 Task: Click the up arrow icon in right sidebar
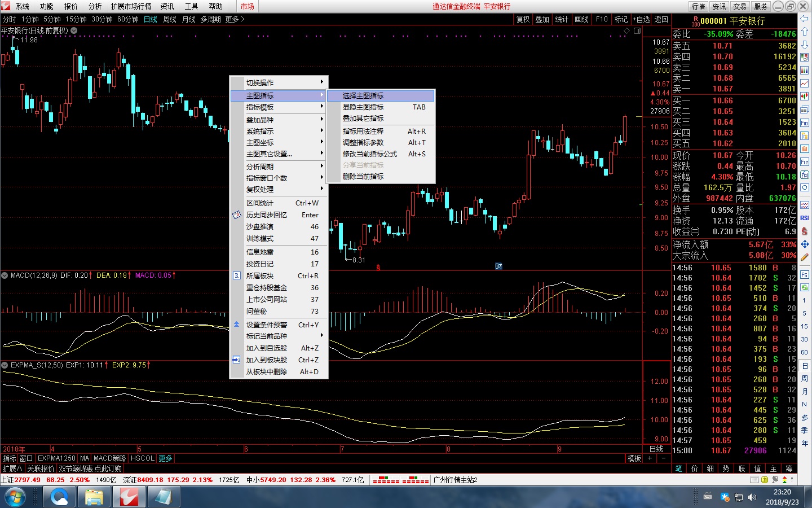click(x=805, y=32)
